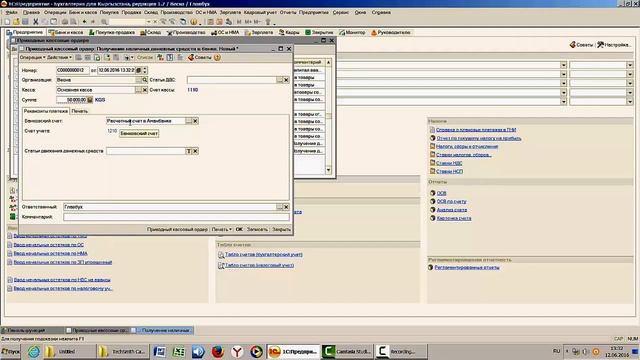
Task: Open the Операции menu
Action: coord(55,13)
